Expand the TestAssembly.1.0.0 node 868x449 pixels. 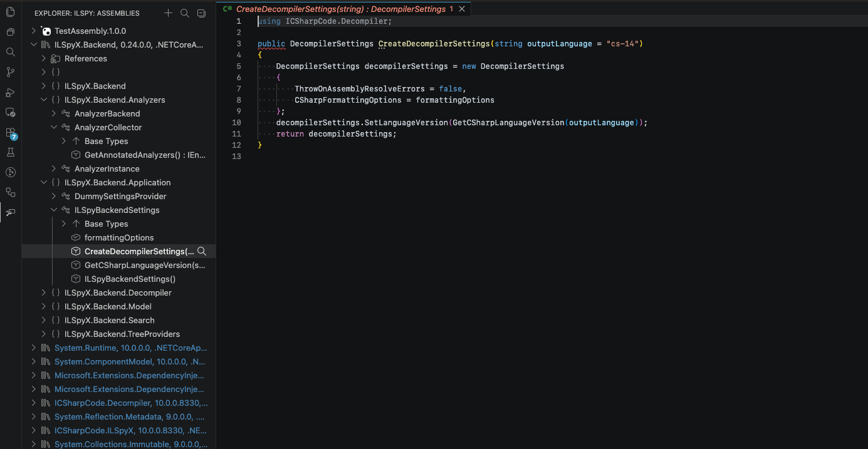pyautogui.click(x=34, y=31)
